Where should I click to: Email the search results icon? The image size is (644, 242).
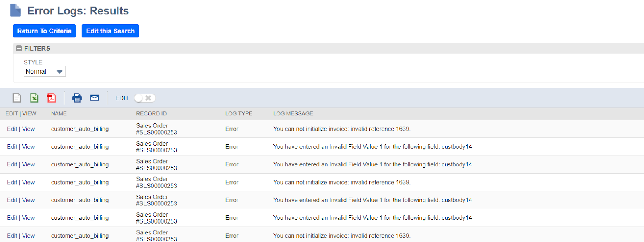(95, 98)
